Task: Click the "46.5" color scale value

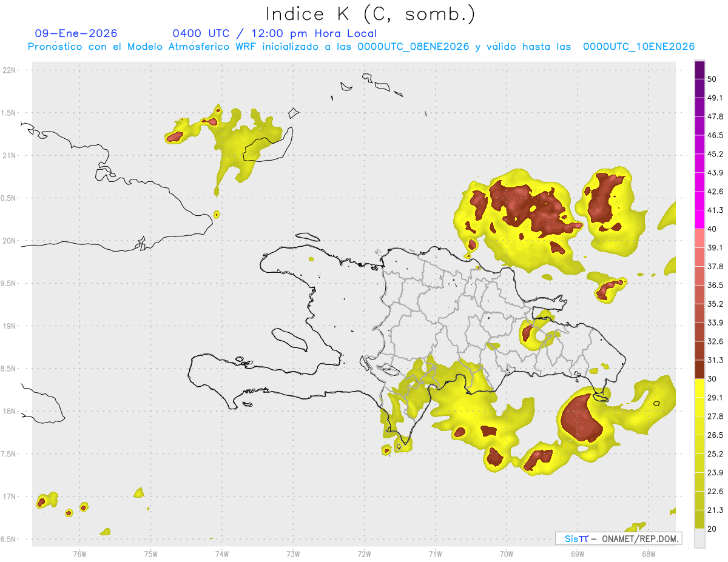Action: pos(715,135)
